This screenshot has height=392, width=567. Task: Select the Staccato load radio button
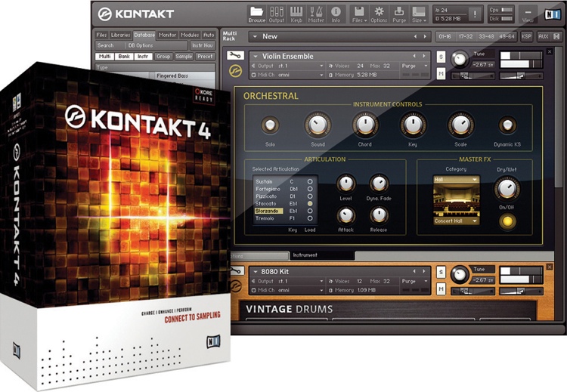coord(309,204)
